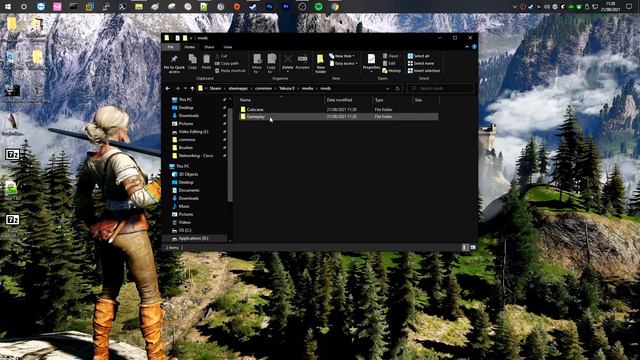
Task: Open the blue Help icon
Action: coord(474,47)
